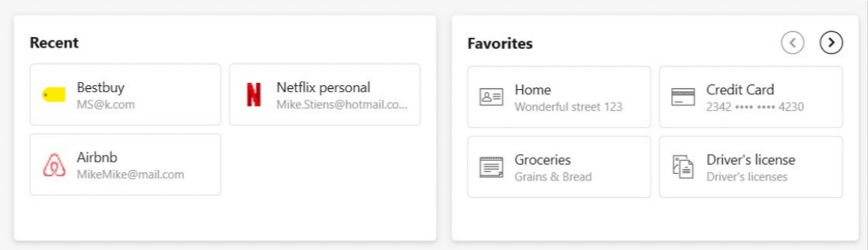Select Driver's licenses subtitle text

coord(747,177)
